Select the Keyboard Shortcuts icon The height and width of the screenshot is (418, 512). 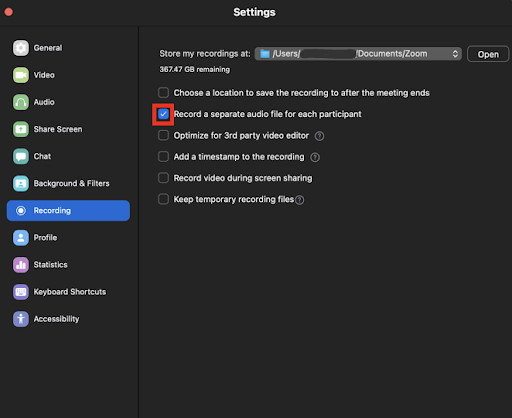tap(21, 292)
